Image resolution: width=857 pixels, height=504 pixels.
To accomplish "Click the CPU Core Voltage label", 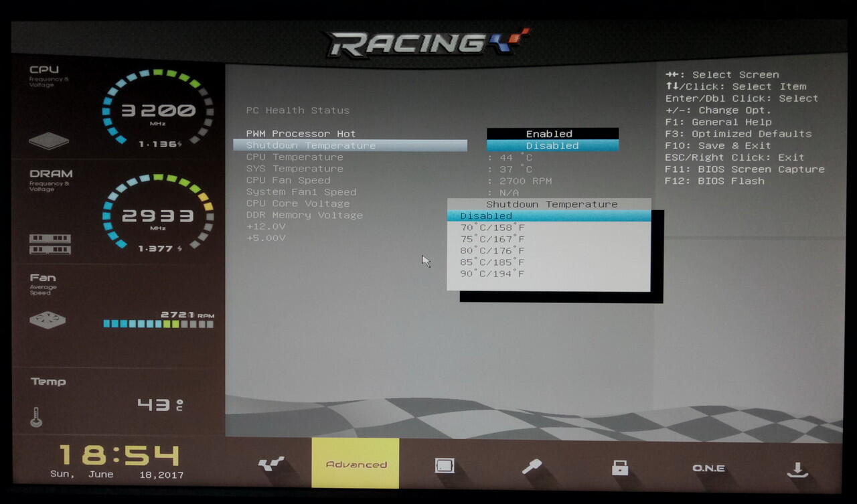I will pos(298,203).
